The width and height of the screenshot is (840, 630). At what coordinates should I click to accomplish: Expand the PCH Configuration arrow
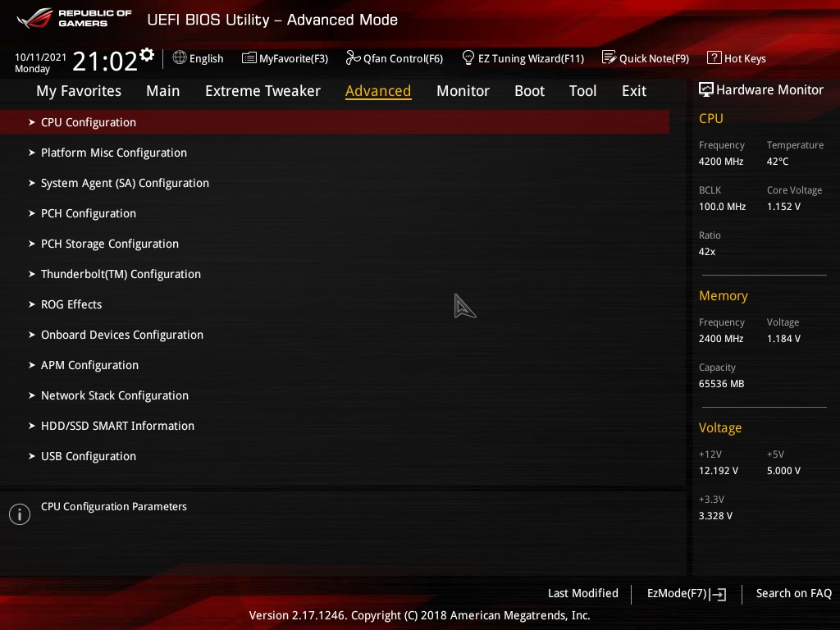(x=32, y=213)
